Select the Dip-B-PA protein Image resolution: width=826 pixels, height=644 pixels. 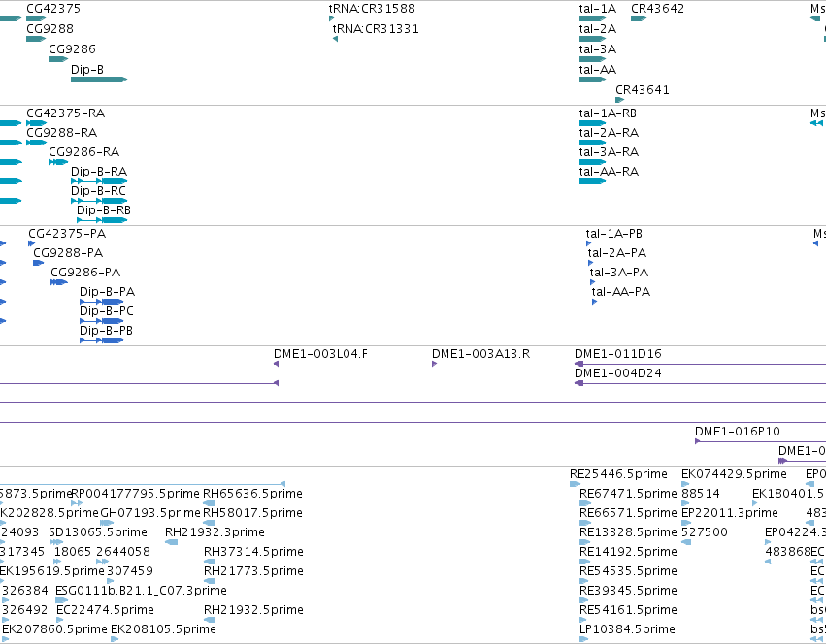click(x=102, y=302)
